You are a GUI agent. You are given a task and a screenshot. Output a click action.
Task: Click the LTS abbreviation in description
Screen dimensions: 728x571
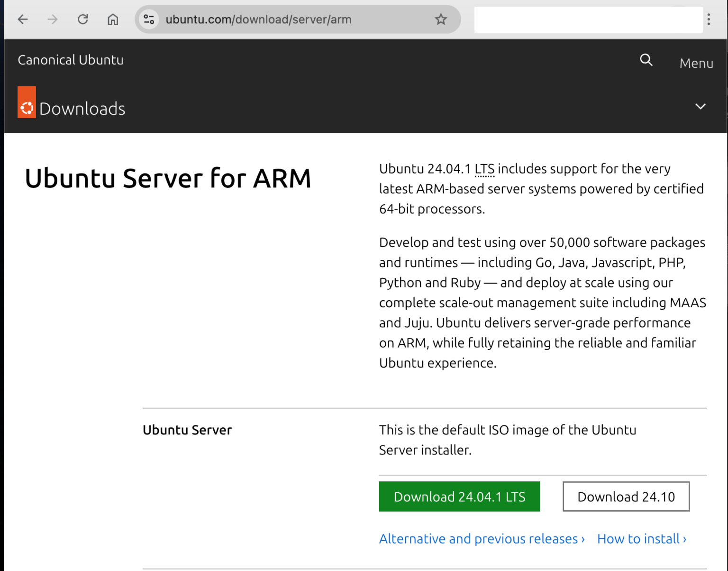[484, 169]
